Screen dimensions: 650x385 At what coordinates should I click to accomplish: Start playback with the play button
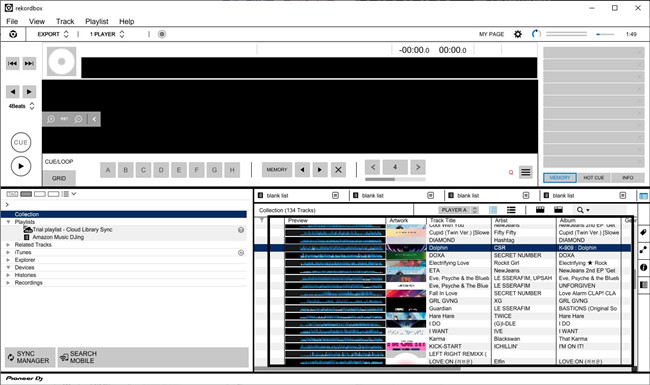point(21,166)
